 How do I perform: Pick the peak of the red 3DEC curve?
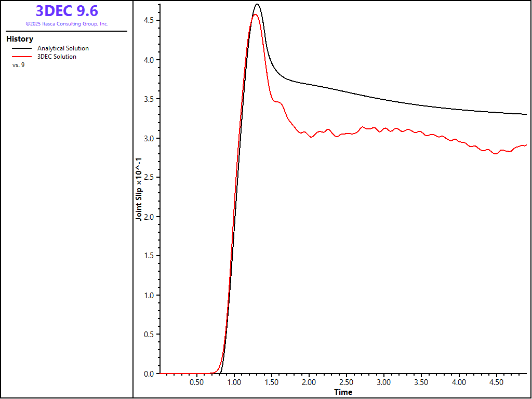pos(255,15)
